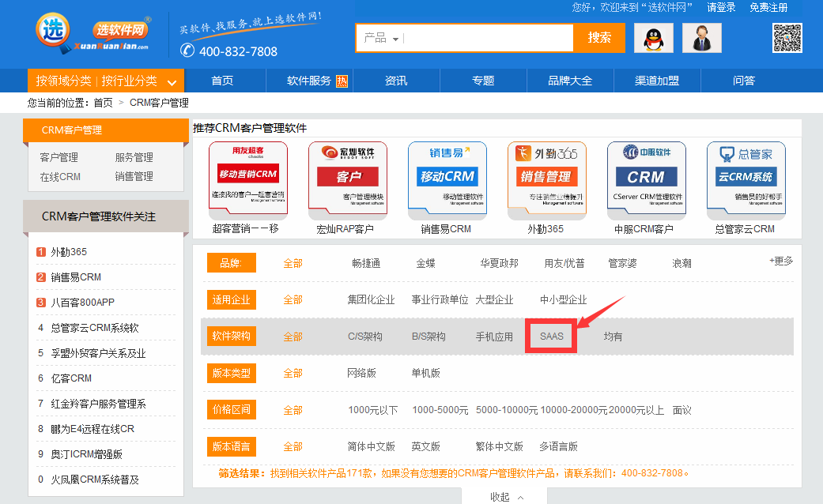Select the C/S架构 filter
The width and height of the screenshot is (823, 504).
click(364, 337)
